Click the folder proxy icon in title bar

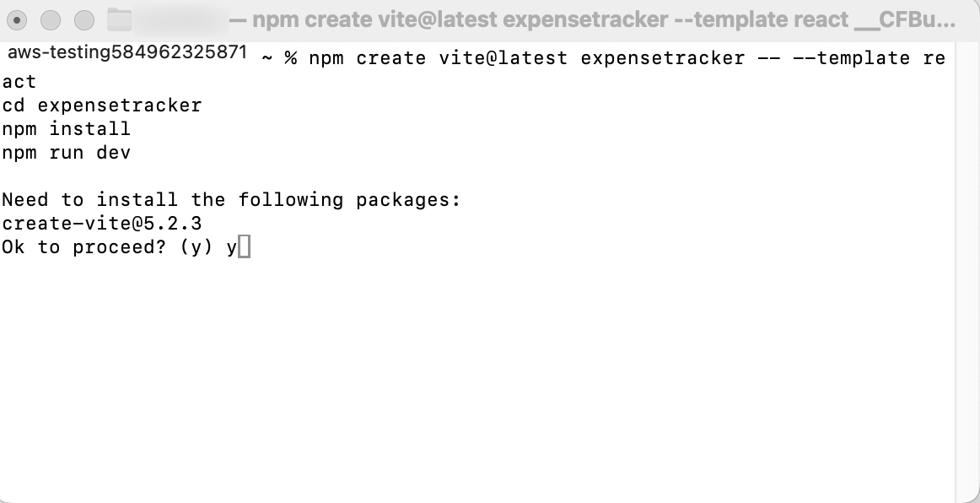120,20
